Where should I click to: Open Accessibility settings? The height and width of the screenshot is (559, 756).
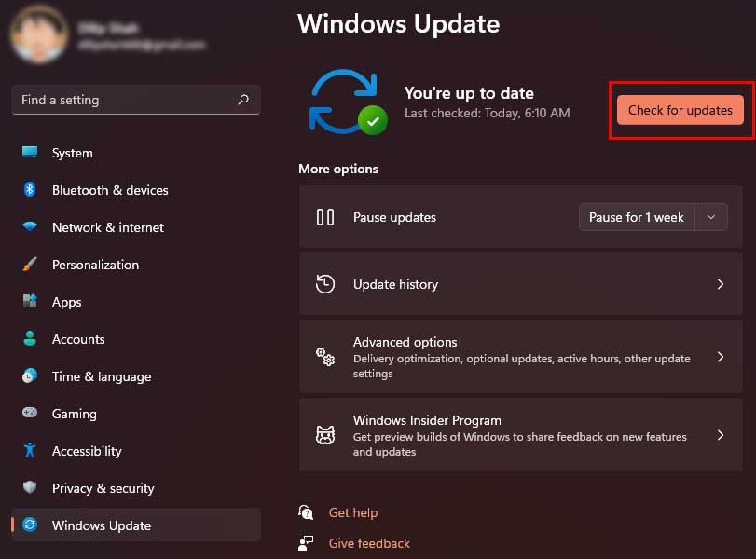coord(136,451)
